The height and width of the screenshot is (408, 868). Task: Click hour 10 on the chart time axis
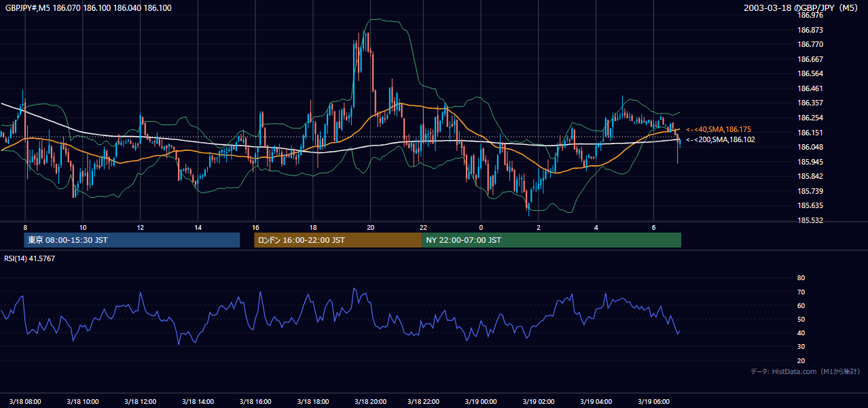82,227
